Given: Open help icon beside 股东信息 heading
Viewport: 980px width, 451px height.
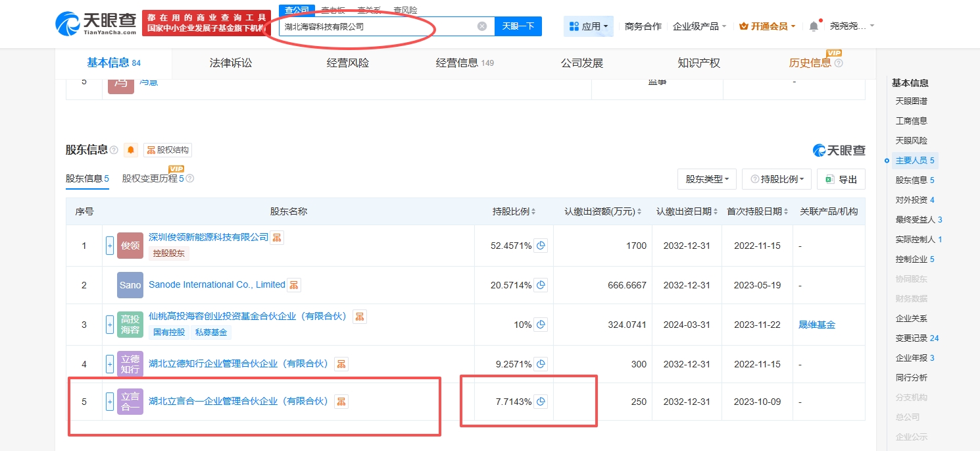Looking at the screenshot, I should (x=114, y=150).
